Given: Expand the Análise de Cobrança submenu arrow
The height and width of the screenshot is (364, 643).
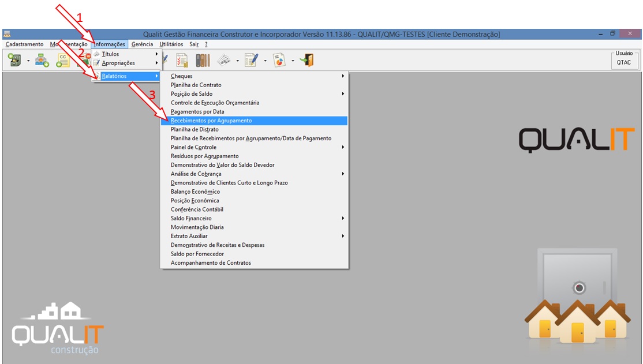Looking at the screenshot, I should pos(343,174).
